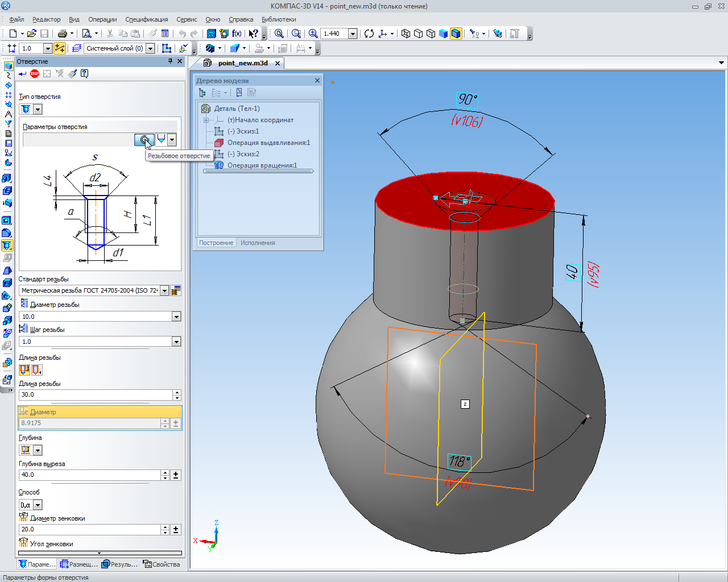Click the countersink diameter 20.0 field

tap(89, 529)
